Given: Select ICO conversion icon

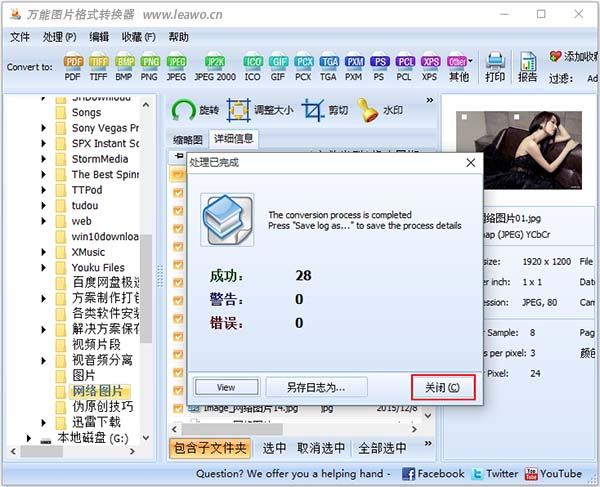Looking at the screenshot, I should [253, 66].
